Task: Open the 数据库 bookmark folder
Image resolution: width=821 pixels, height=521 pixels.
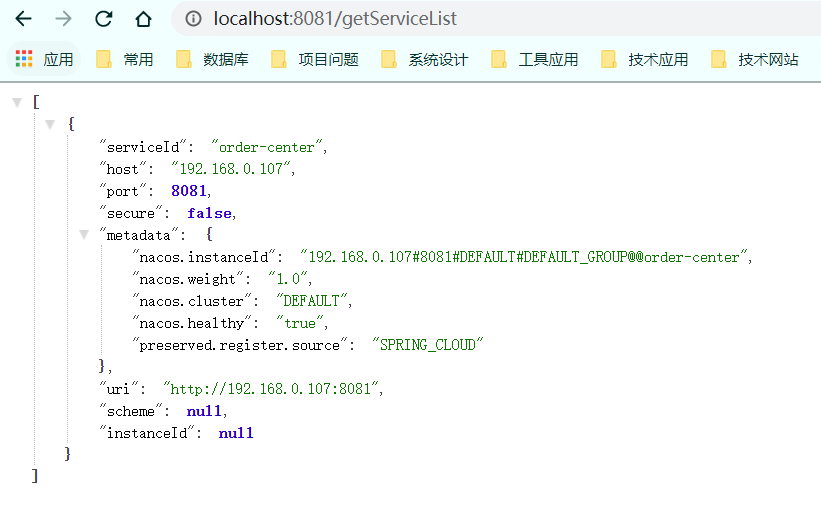Action: coord(212,59)
